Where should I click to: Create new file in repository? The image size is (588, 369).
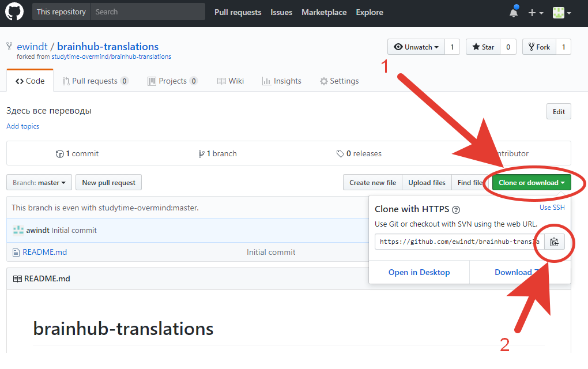[x=373, y=183]
